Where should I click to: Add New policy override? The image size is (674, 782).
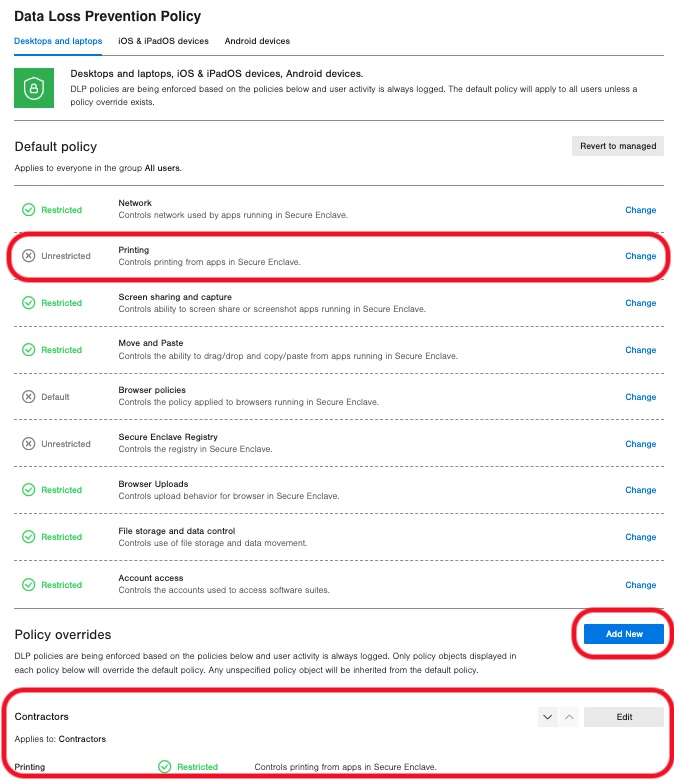click(x=624, y=634)
